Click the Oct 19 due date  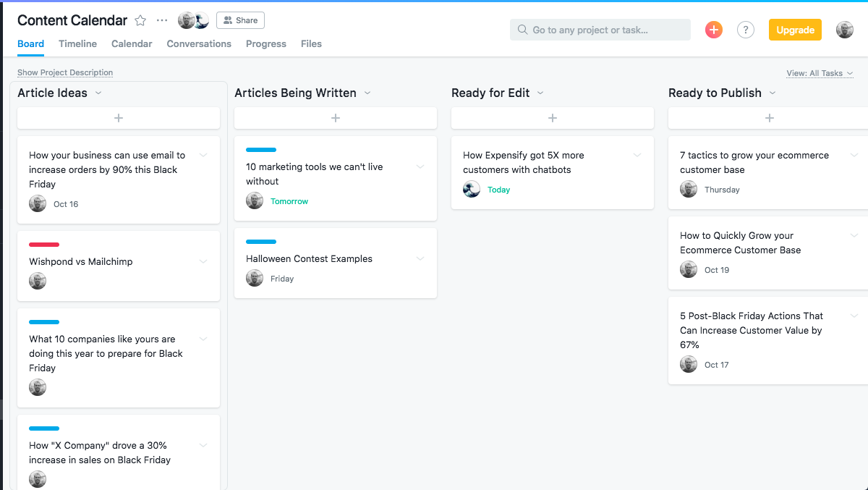(x=717, y=270)
